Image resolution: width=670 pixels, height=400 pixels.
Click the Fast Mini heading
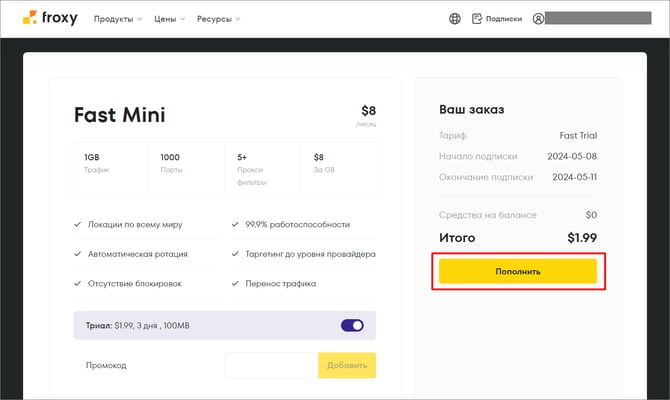[x=120, y=115]
